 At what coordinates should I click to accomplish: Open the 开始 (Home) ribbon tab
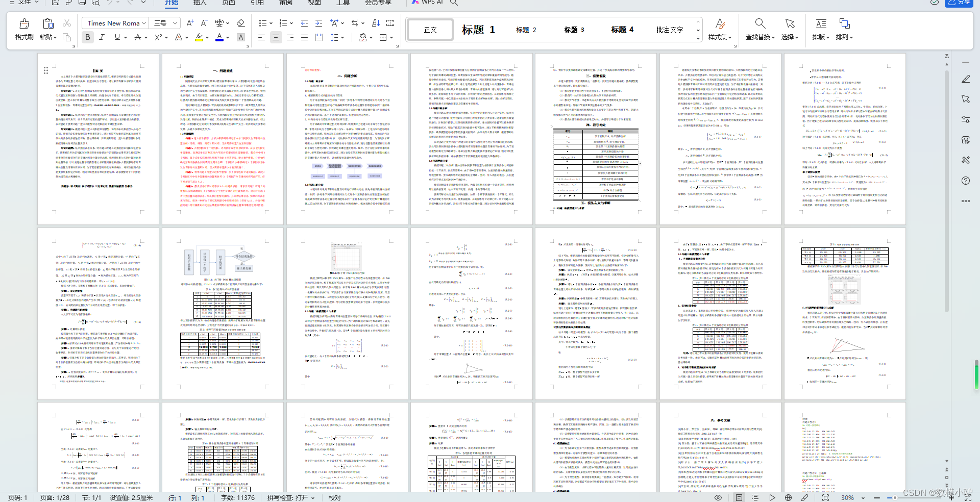tap(171, 3)
